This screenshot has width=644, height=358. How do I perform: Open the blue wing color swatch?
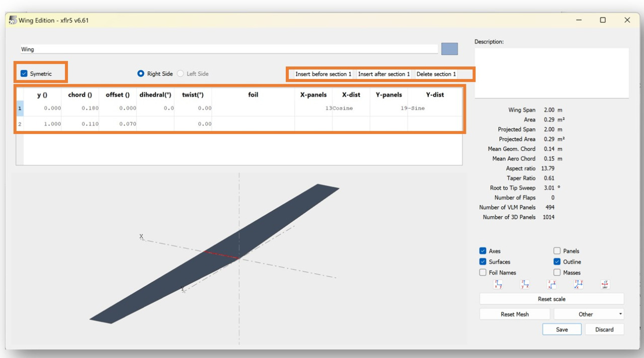coord(449,49)
